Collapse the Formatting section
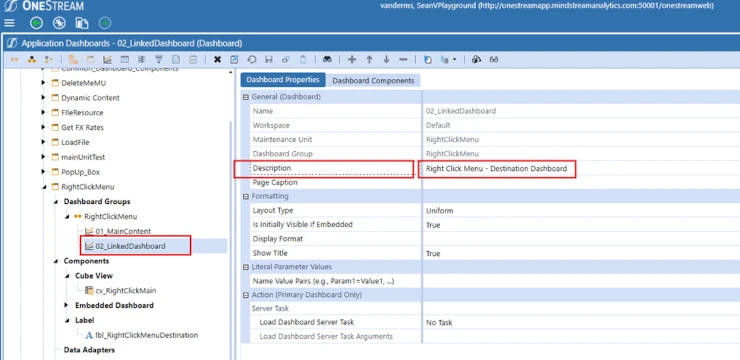 tap(245, 196)
